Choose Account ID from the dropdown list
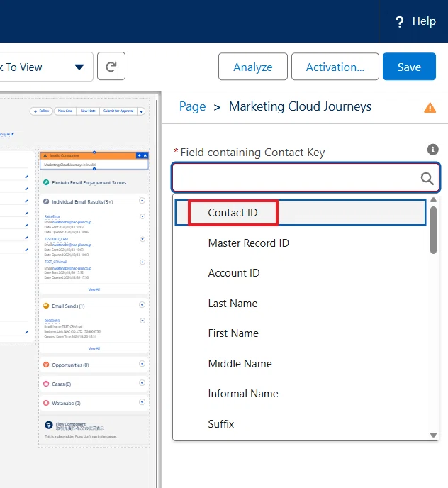The height and width of the screenshot is (488, 448). pos(301,273)
